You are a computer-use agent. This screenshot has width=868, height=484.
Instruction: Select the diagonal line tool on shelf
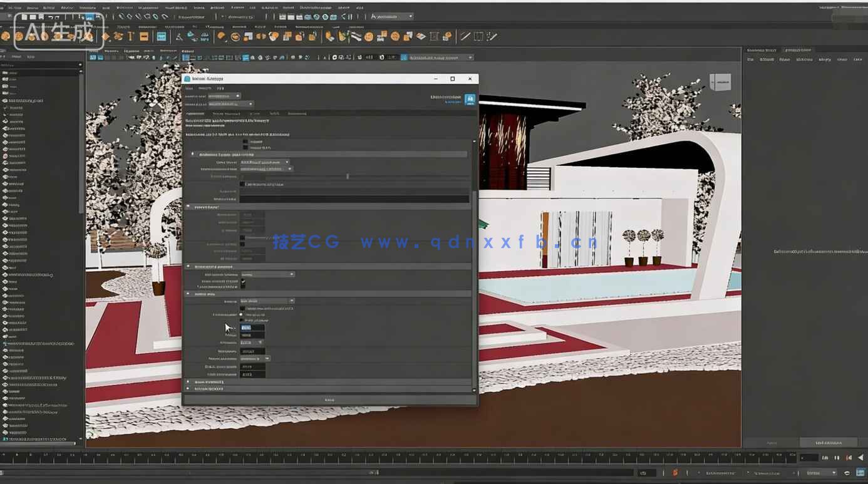pos(465,36)
